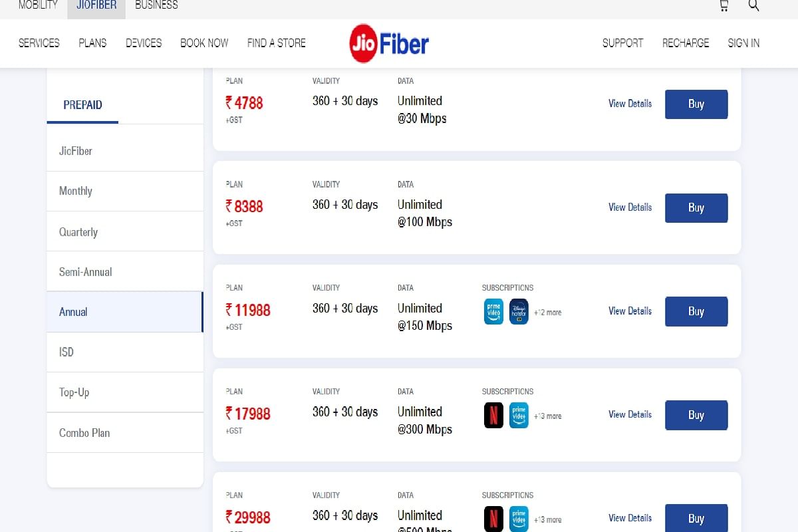Switch to the MOBILITY tab

37,5
